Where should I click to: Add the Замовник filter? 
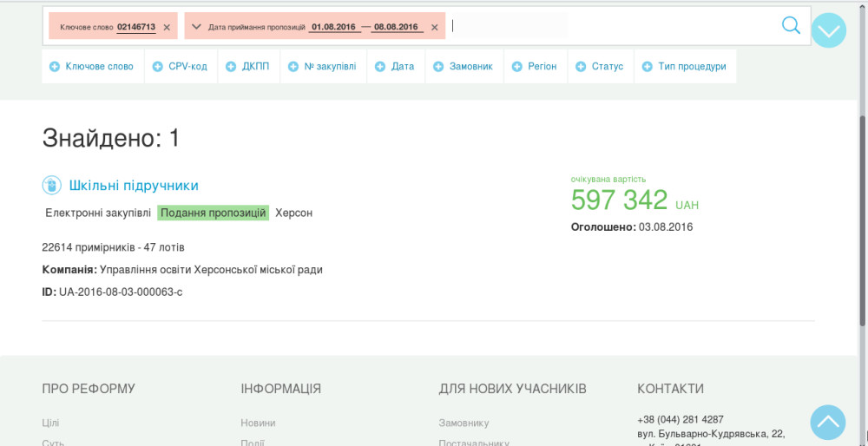464,67
